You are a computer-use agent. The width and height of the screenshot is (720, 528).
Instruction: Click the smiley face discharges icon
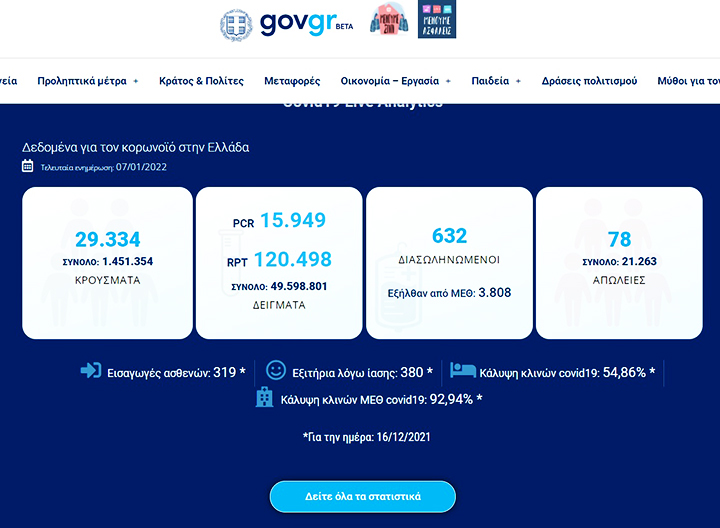click(276, 371)
